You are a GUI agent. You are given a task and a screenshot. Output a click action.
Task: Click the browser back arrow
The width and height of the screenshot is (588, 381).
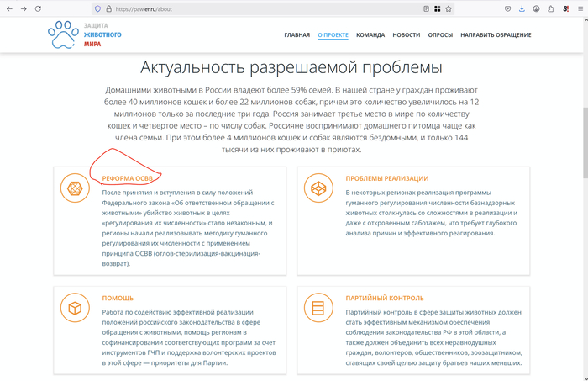(x=8, y=8)
